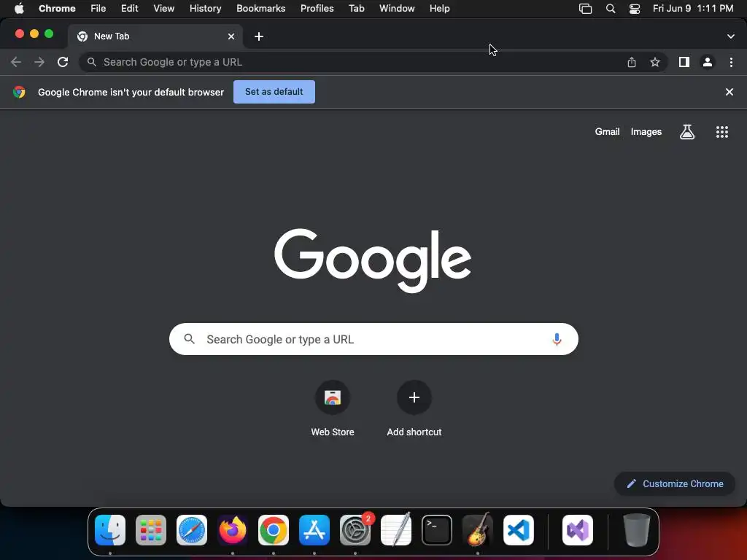
Task: Open the File menu
Action: point(98,9)
